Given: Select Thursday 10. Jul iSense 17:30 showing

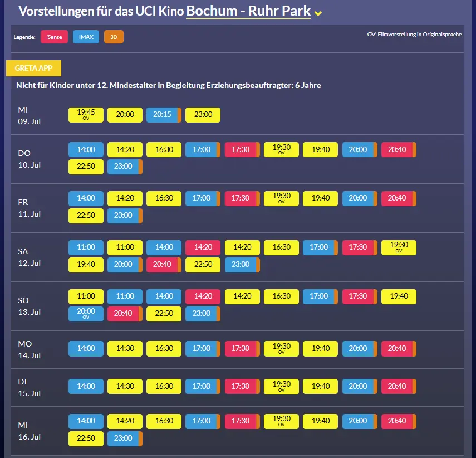Looking at the screenshot, I should coord(242,149).
